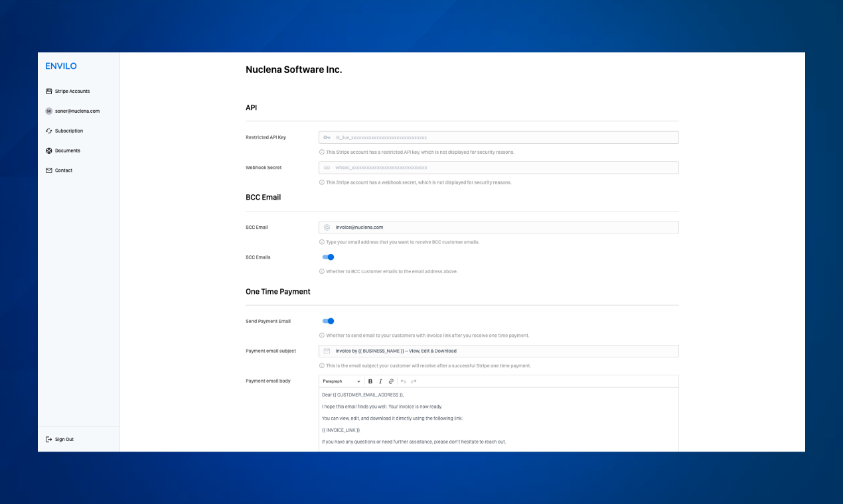Screen dimensions: 843x504
Task: Click the "Restricted API Key" label
Action: coord(266,137)
